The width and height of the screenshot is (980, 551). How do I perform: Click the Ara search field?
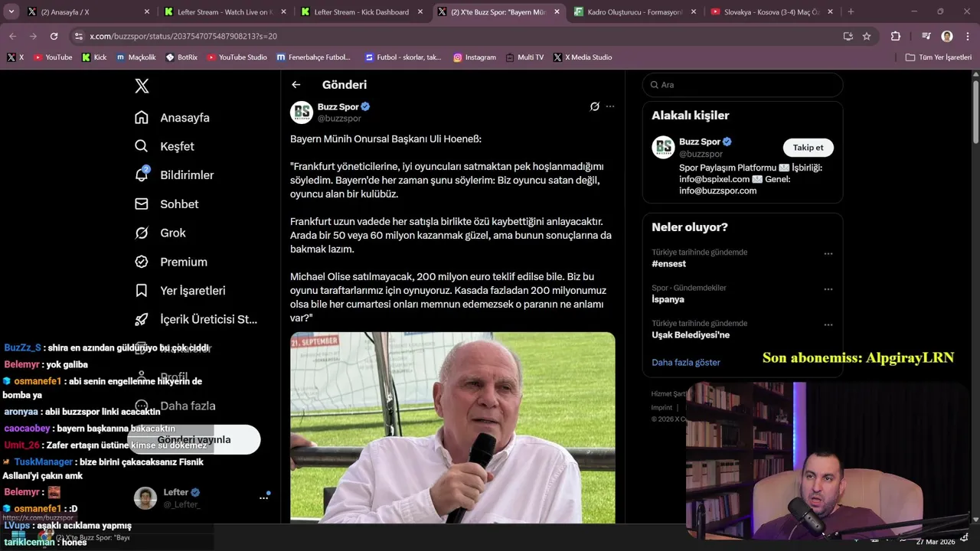(743, 85)
